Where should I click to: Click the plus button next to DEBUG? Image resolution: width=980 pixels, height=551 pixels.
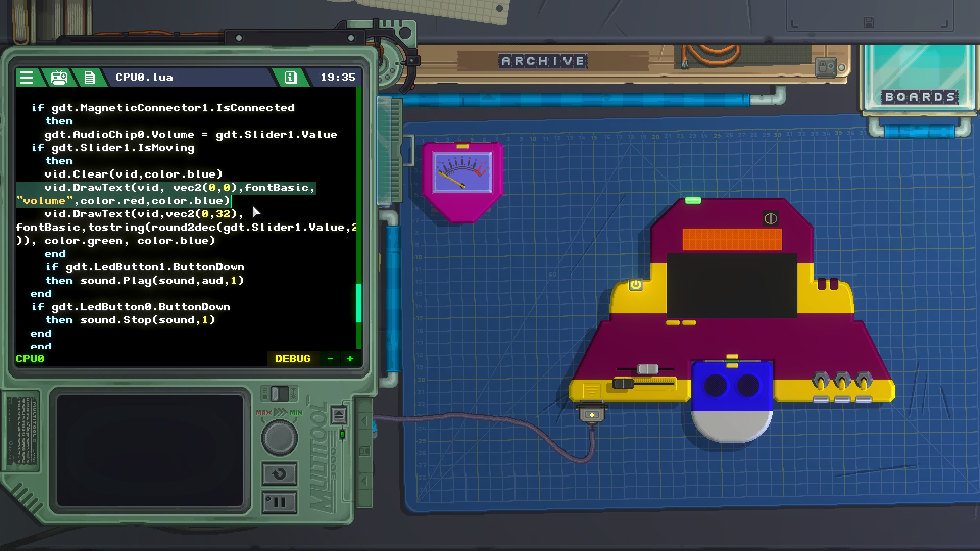[350, 359]
